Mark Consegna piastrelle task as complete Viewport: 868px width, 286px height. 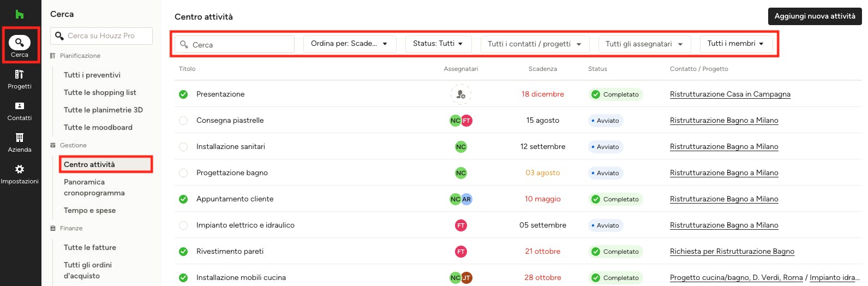pos(183,121)
